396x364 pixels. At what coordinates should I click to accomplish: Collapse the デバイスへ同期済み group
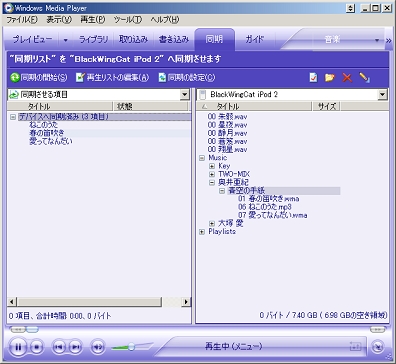(13, 117)
